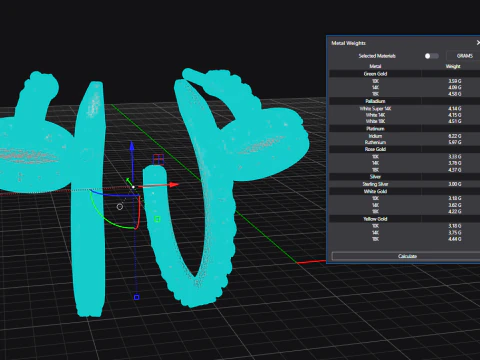480x360 pixels.
Task: Click the blue rotation arc of gizmo
Action: pos(113,194)
